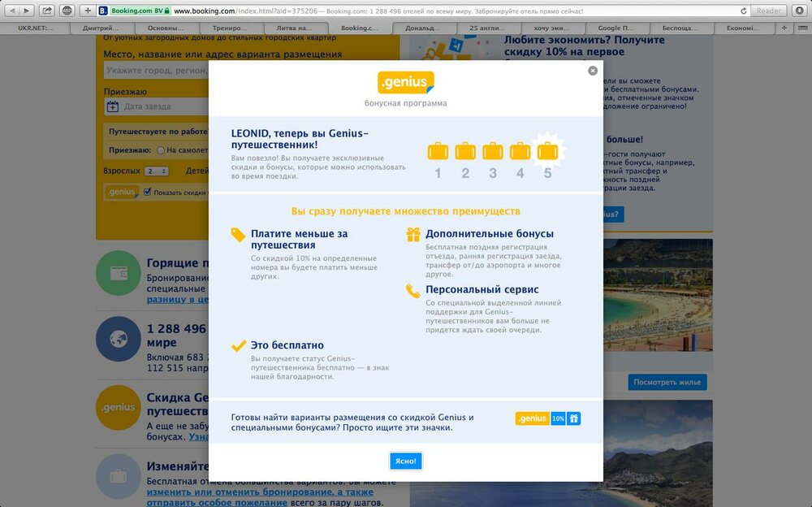This screenshot has height=507, width=812.
Task: Reload the page using the address bar button
Action: point(744,11)
